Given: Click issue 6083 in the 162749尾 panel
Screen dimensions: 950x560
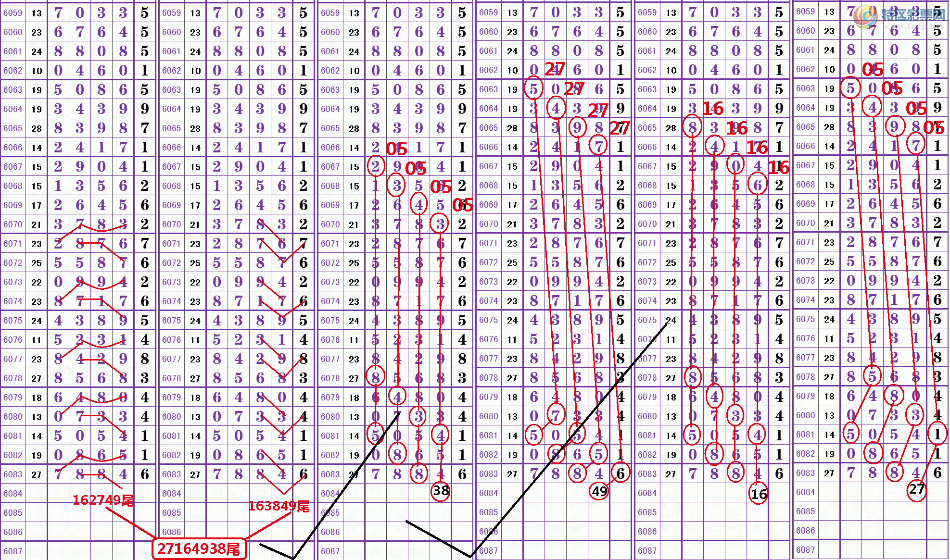Looking at the screenshot, I should tap(13, 474).
